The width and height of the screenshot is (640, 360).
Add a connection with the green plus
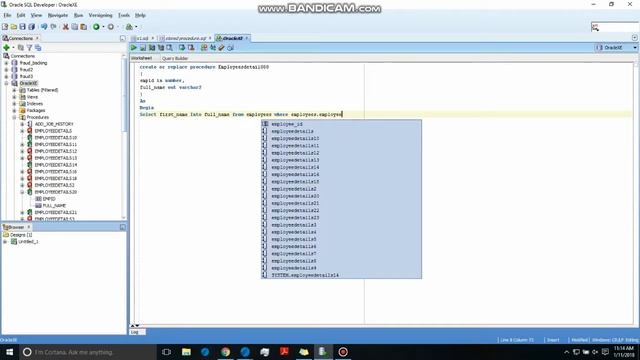pos(6,48)
